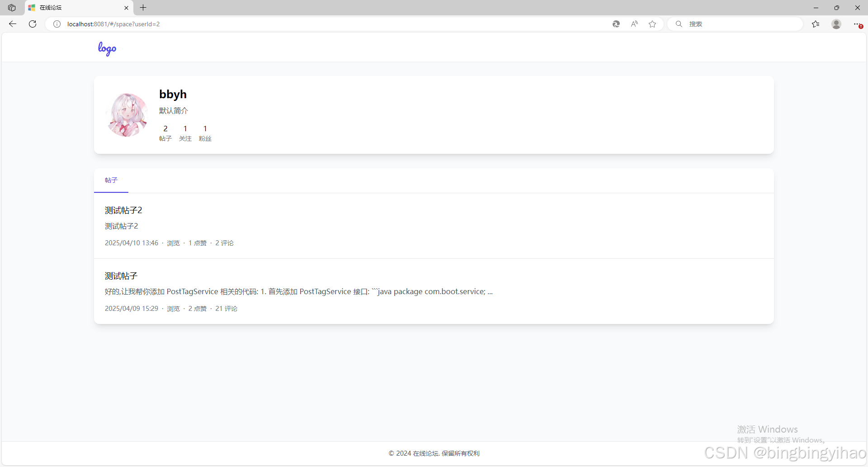Click 2 点赞 on 测试帖子
The width and height of the screenshot is (868, 467).
pyautogui.click(x=198, y=309)
